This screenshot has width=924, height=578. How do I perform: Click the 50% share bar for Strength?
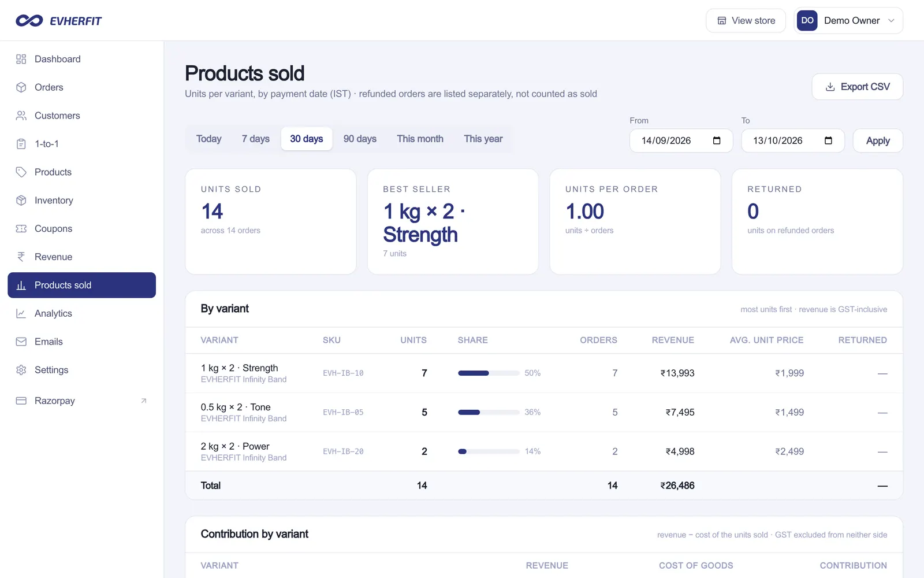click(489, 373)
